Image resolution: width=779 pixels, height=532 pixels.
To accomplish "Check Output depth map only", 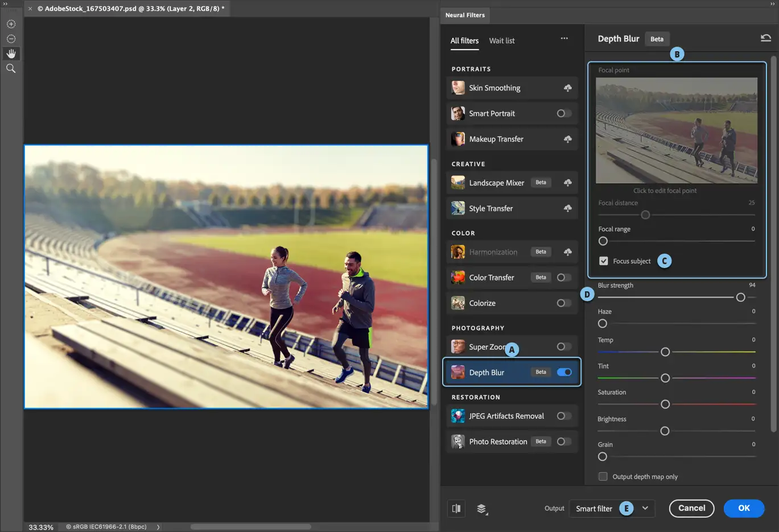I will [x=603, y=477].
